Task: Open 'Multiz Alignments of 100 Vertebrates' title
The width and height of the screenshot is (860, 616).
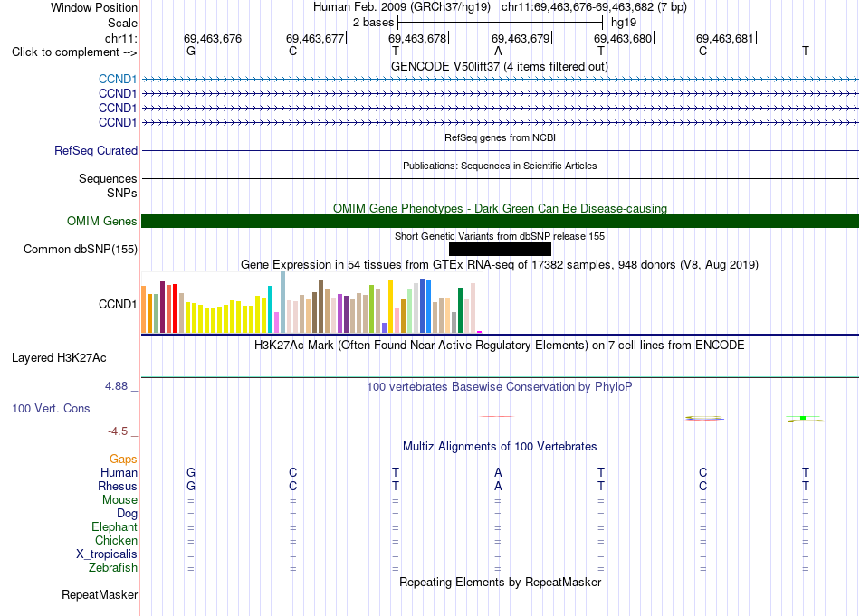Action: 500,446
